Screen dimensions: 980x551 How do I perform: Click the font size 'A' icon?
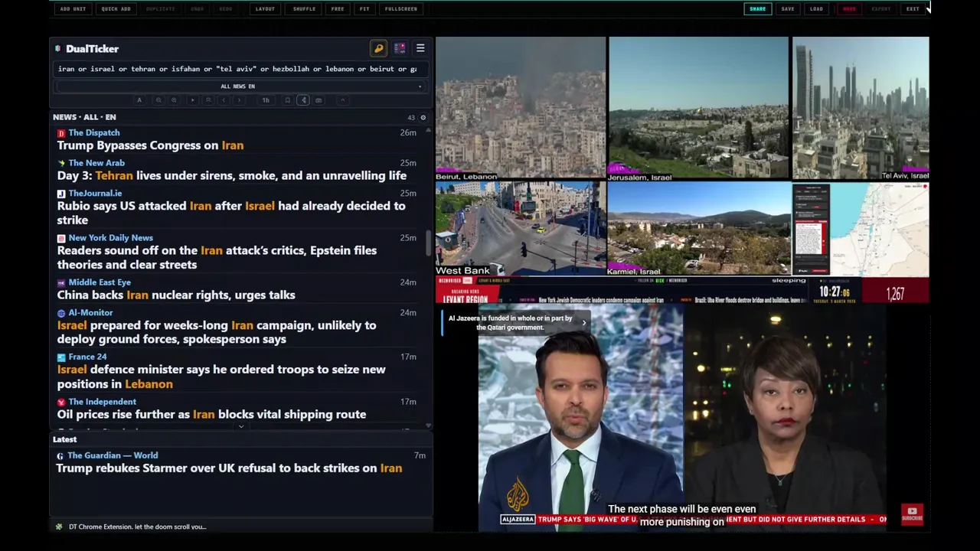click(x=139, y=100)
